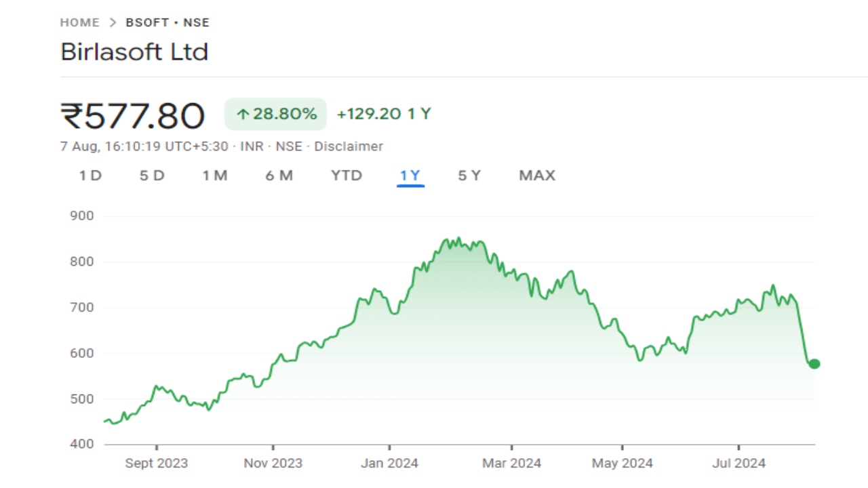Click the green 28.80% change badge

pos(276,114)
